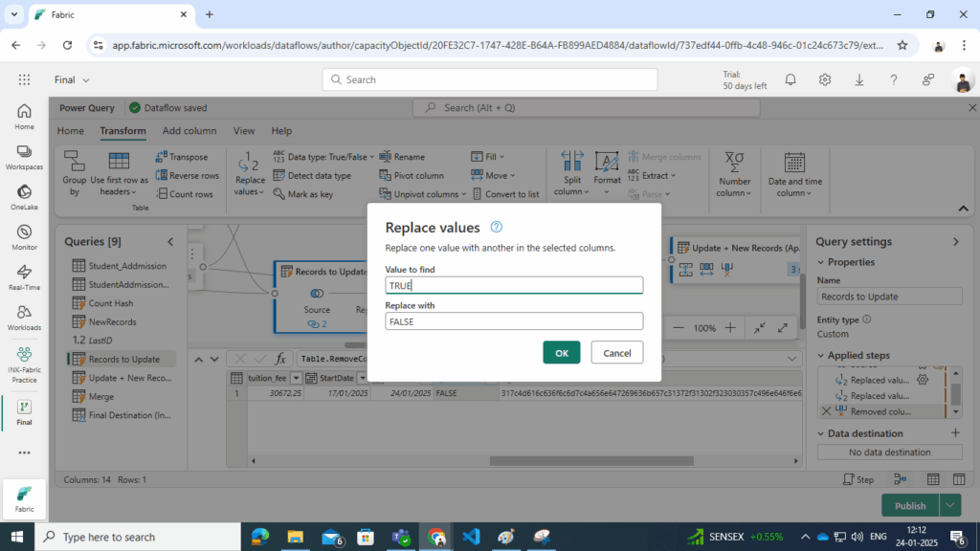
Task: Click the Publish button
Action: pyautogui.click(x=911, y=505)
